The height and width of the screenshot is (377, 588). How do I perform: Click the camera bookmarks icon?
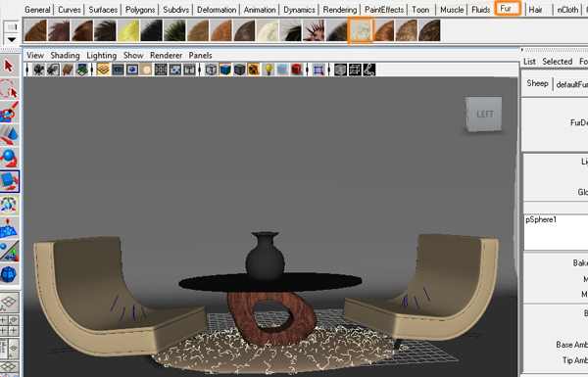tap(68, 70)
